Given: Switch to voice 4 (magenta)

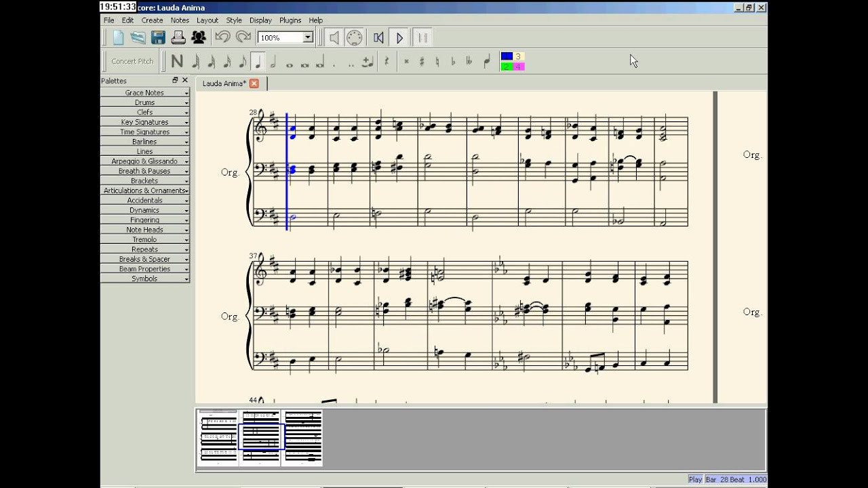Looking at the screenshot, I should [518, 66].
